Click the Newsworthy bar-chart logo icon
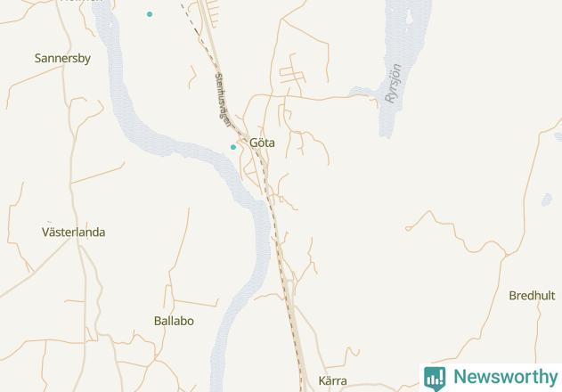 435,379
